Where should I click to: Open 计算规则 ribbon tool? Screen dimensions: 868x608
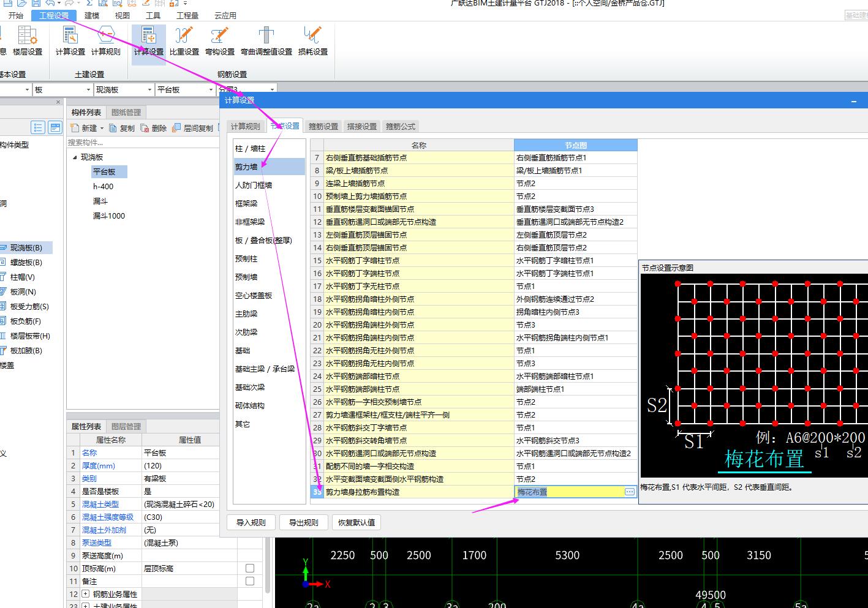[x=106, y=40]
